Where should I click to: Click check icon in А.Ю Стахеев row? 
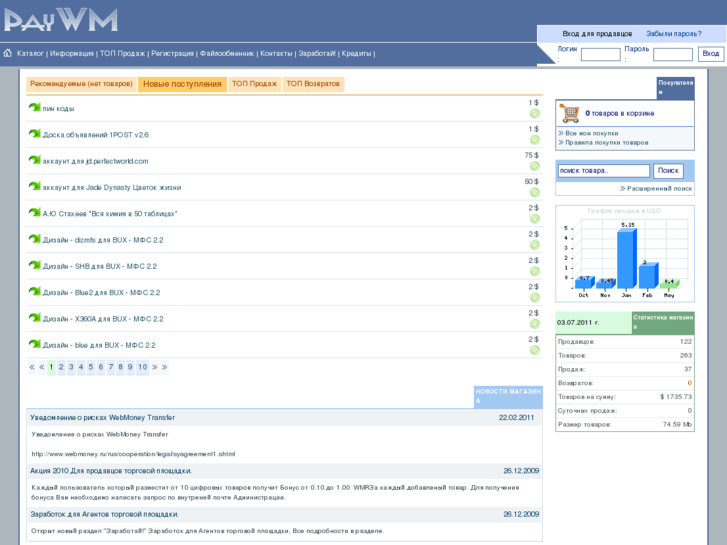pos(535,218)
